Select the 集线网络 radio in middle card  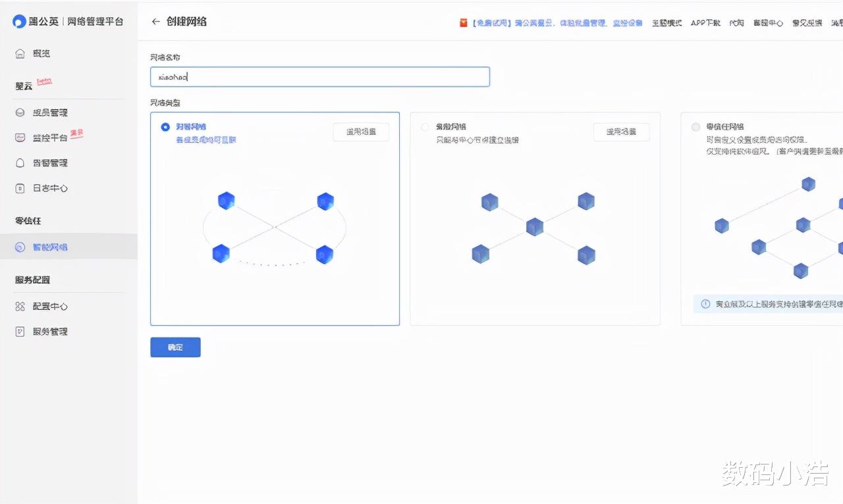click(x=425, y=127)
